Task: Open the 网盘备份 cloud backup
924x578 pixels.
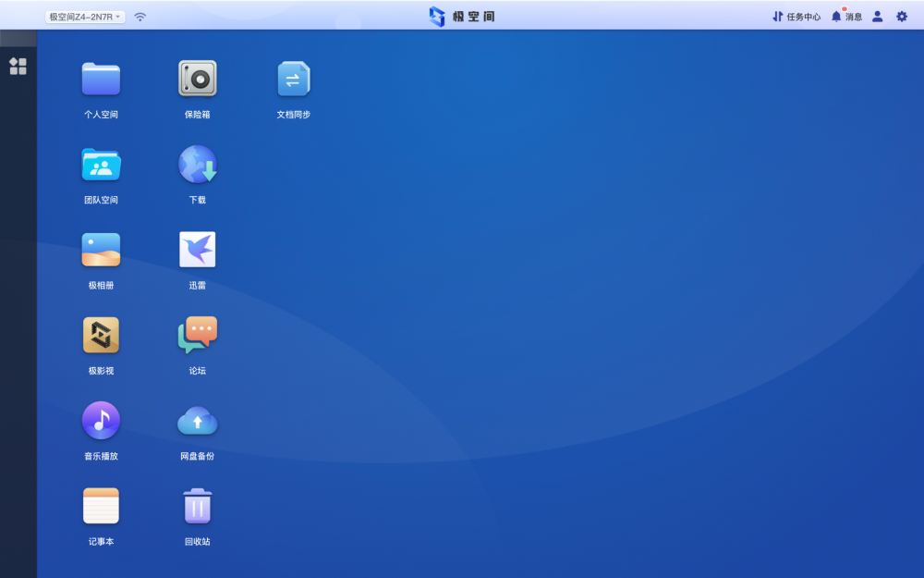Action: coord(198,421)
